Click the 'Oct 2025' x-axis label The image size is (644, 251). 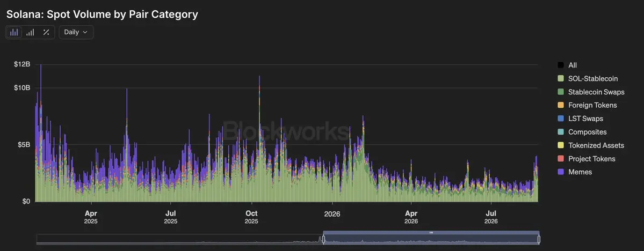251,217
